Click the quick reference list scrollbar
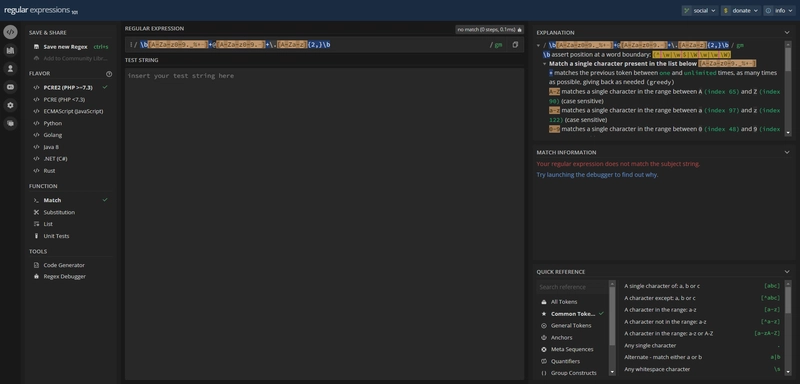 pos(788,301)
